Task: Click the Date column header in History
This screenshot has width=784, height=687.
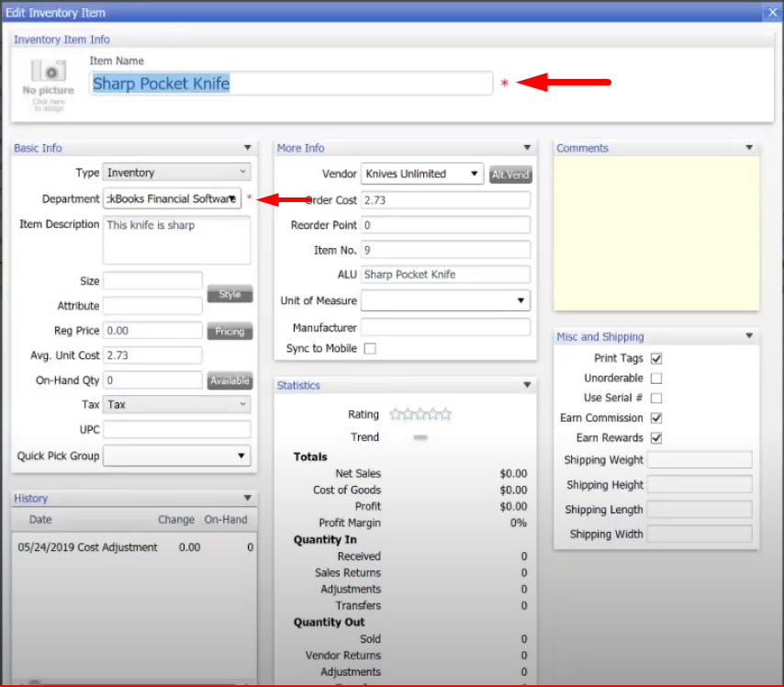Action: (40, 519)
